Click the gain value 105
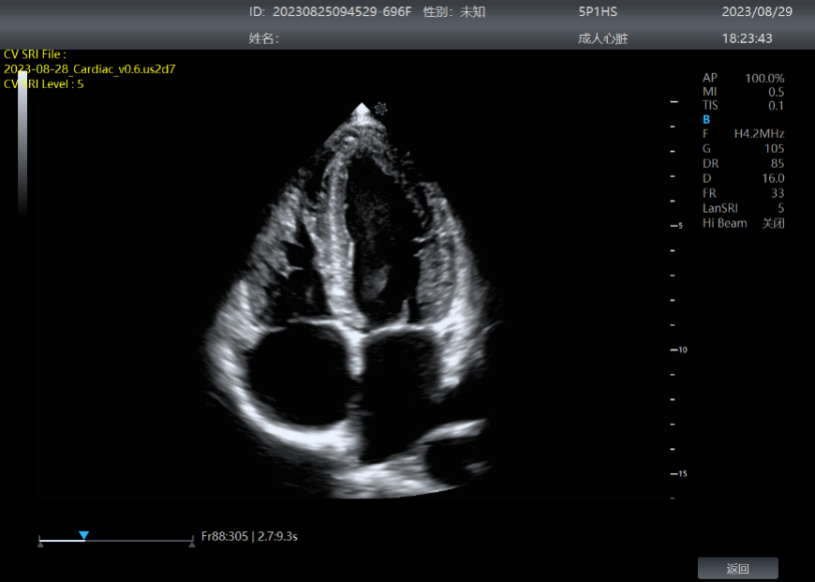Viewport: 815px width, 582px height. pyautogui.click(x=774, y=149)
